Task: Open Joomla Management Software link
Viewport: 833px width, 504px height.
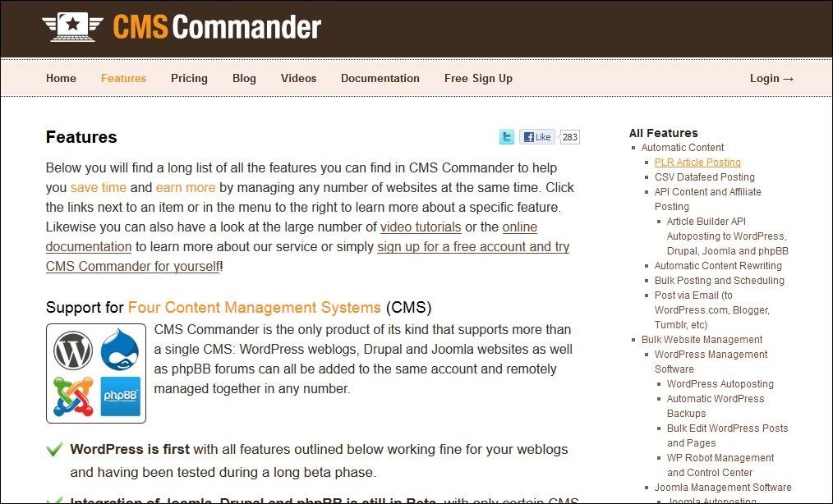Action: pyautogui.click(x=723, y=487)
